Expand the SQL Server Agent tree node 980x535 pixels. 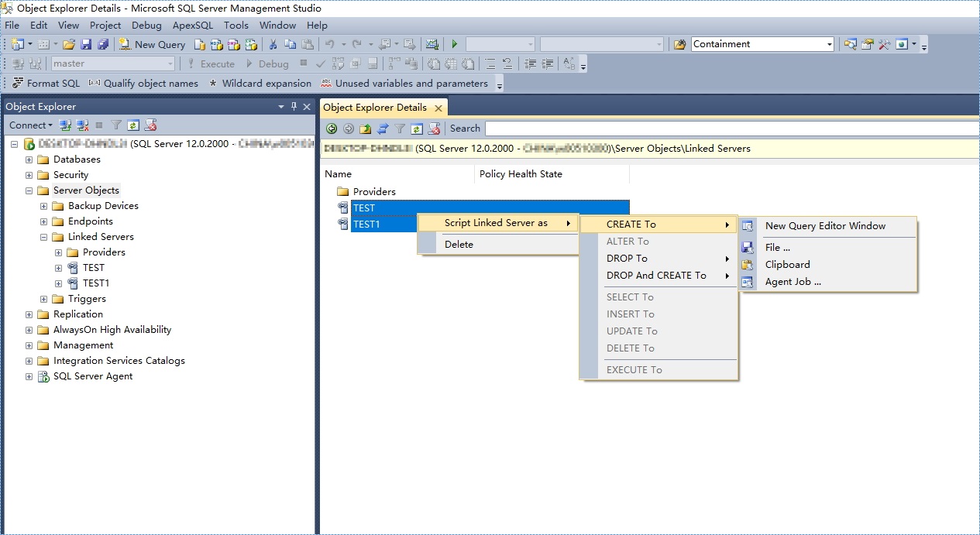pos(29,376)
